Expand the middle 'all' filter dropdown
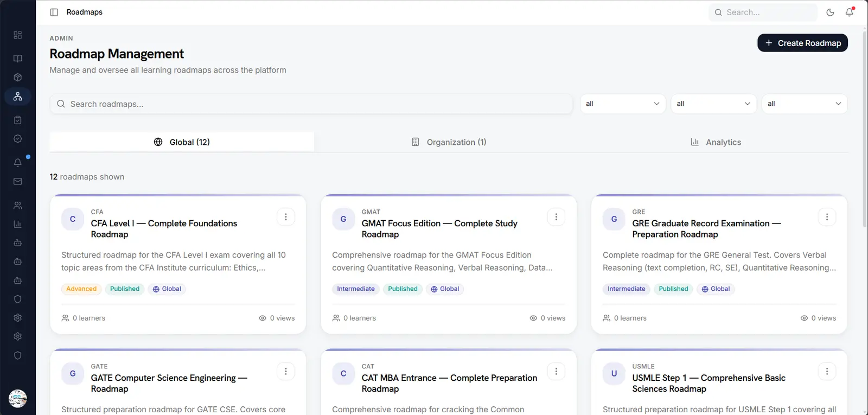 [x=713, y=104]
